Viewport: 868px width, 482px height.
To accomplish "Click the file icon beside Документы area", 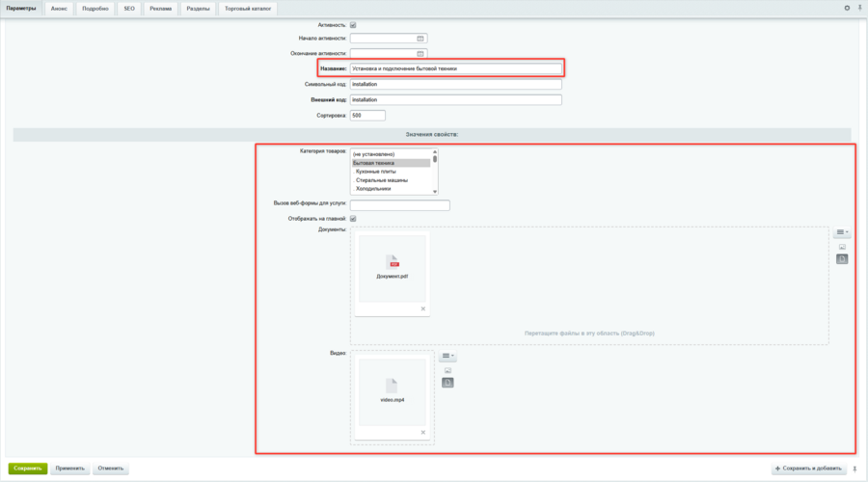I will (842, 259).
